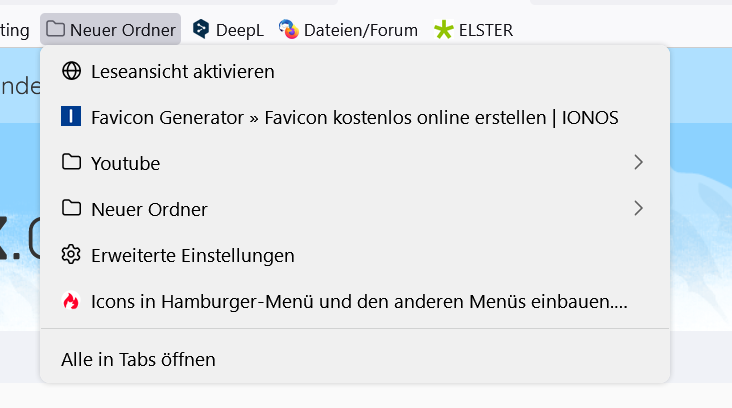Open the ELSTER bookmark label

[485, 30]
